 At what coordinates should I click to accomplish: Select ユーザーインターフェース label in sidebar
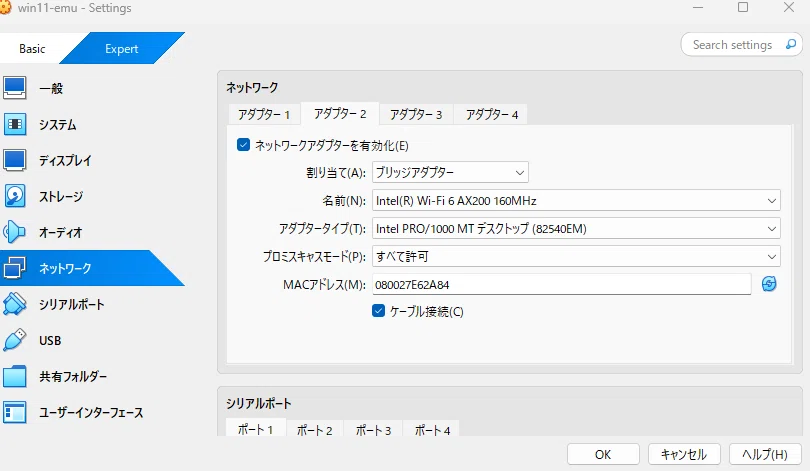(91, 412)
